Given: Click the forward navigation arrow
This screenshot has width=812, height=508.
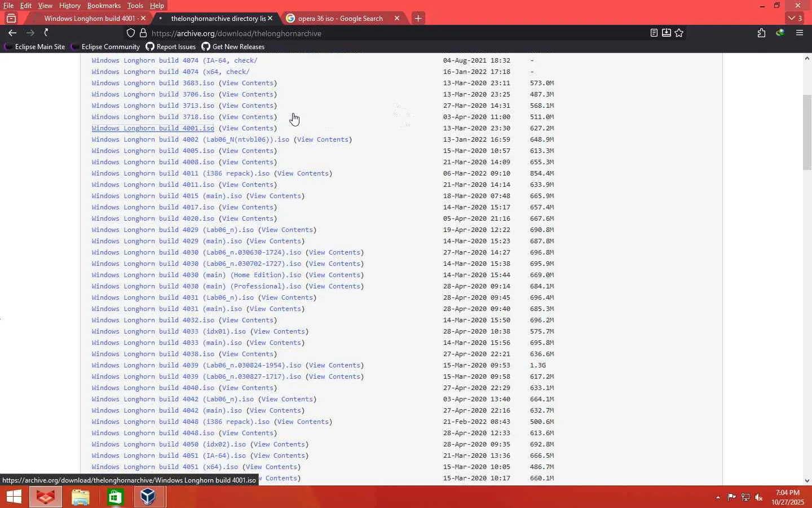Looking at the screenshot, I should click(x=30, y=33).
